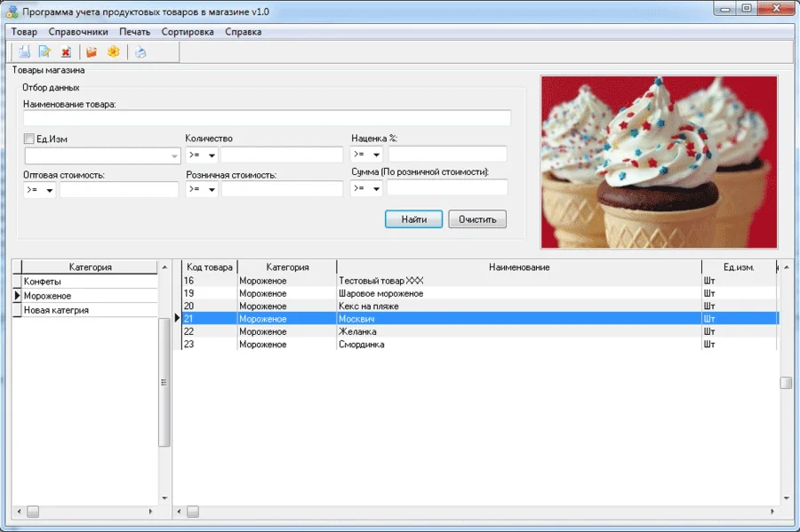Expand the Наценка % comparison operator dropdown

coord(377,155)
